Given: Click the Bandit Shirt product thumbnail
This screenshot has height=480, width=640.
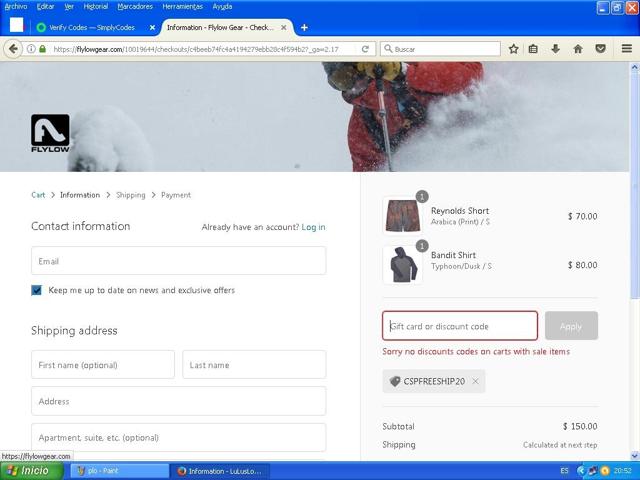Looking at the screenshot, I should click(x=402, y=264).
